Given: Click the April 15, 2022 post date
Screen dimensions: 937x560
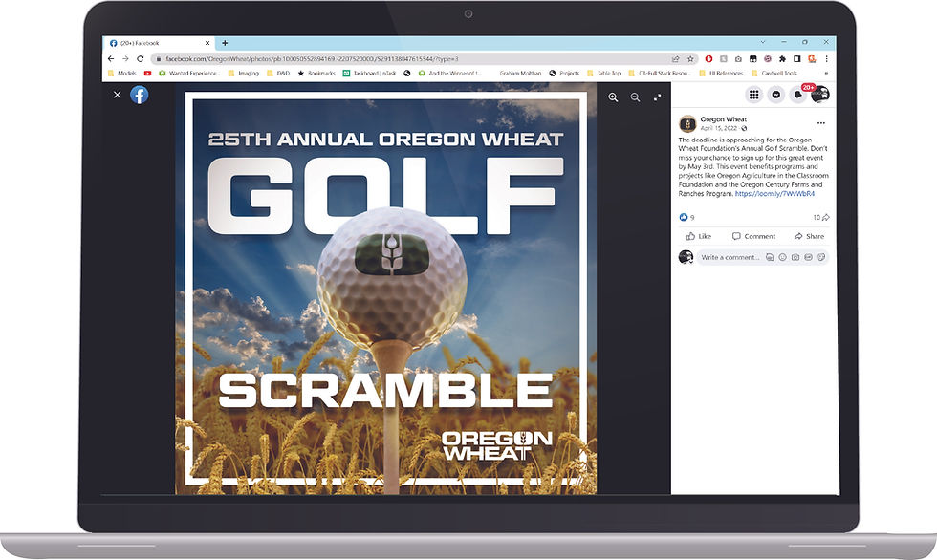Looking at the screenshot, I should (719, 128).
